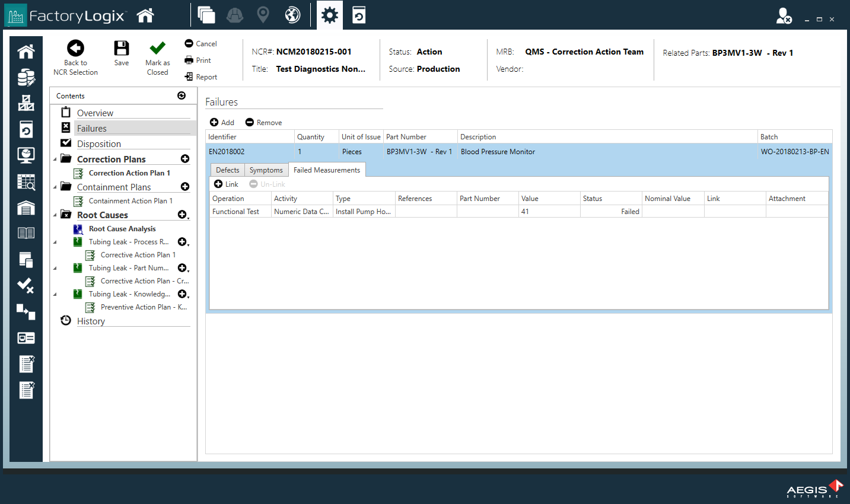Click the user account icon at top right
This screenshot has width=850, height=504.
[784, 16]
